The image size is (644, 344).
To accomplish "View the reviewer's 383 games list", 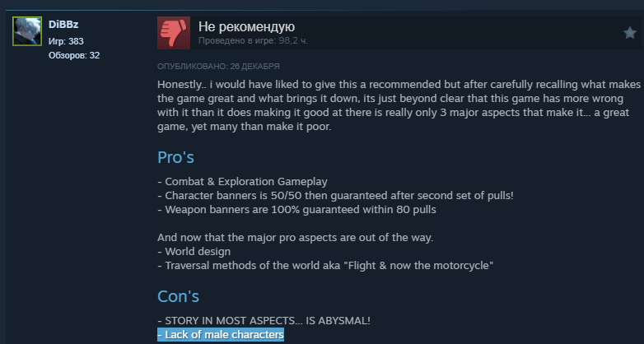I will [66, 41].
